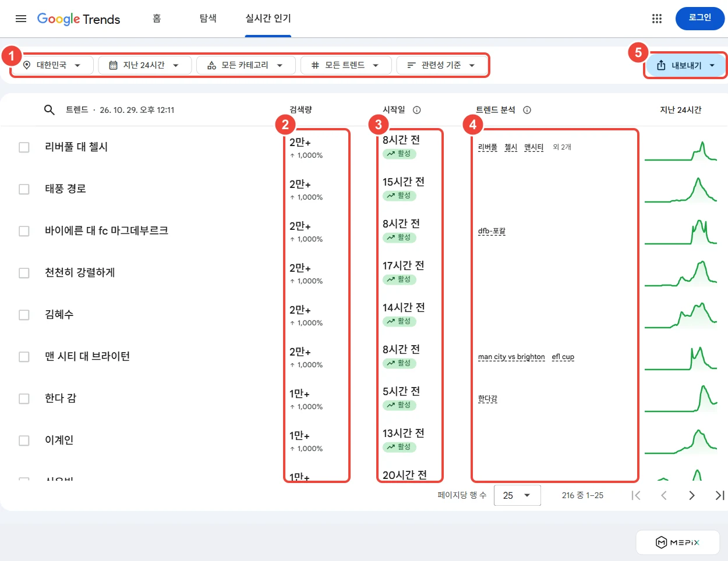This screenshot has width=728, height=561.
Task: Open the 한다감 related query link
Action: [x=487, y=399]
